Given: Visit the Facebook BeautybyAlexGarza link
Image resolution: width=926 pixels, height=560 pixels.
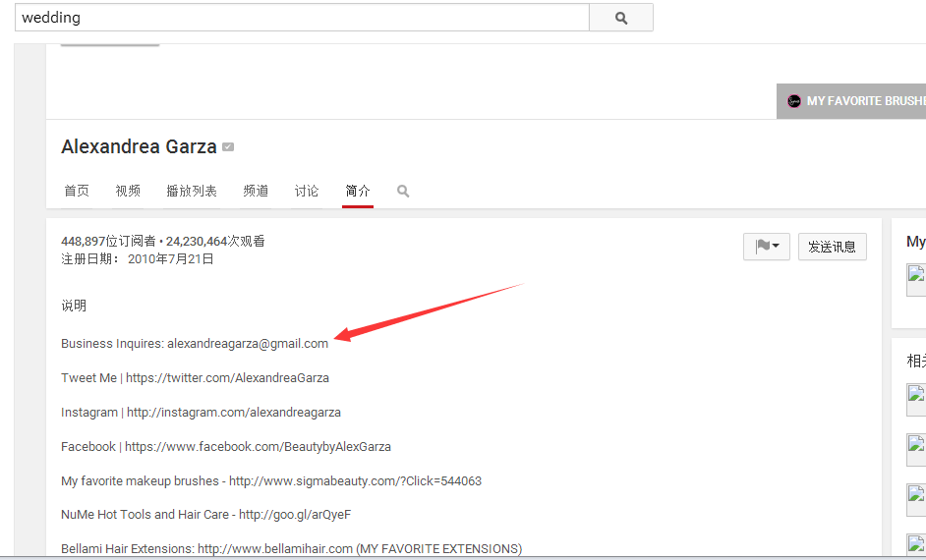Looking at the screenshot, I should tap(258, 447).
